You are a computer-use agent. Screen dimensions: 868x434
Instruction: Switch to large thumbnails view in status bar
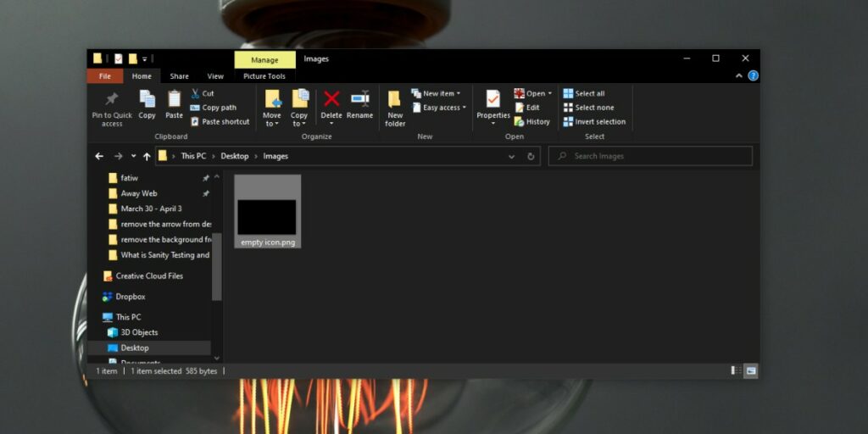click(x=751, y=371)
